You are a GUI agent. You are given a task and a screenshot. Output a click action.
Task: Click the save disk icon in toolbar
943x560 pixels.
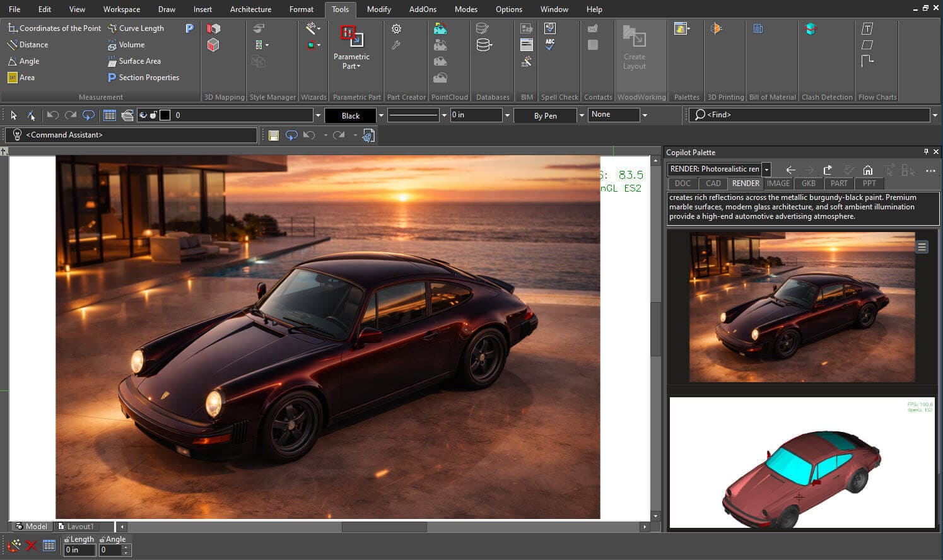274,135
